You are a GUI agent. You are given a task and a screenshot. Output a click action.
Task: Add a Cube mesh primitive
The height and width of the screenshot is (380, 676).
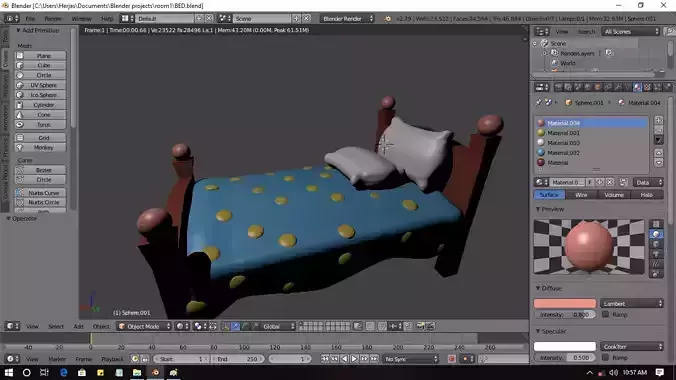[x=41, y=65]
